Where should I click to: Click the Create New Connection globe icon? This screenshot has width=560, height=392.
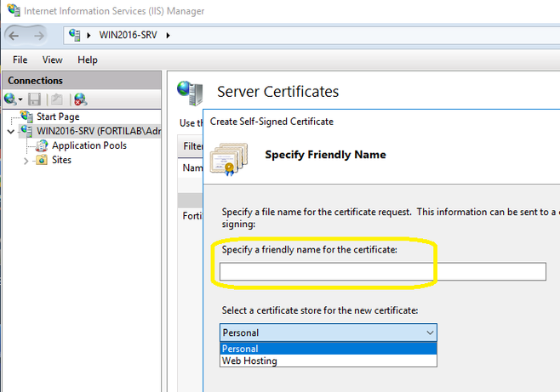[x=10, y=99]
